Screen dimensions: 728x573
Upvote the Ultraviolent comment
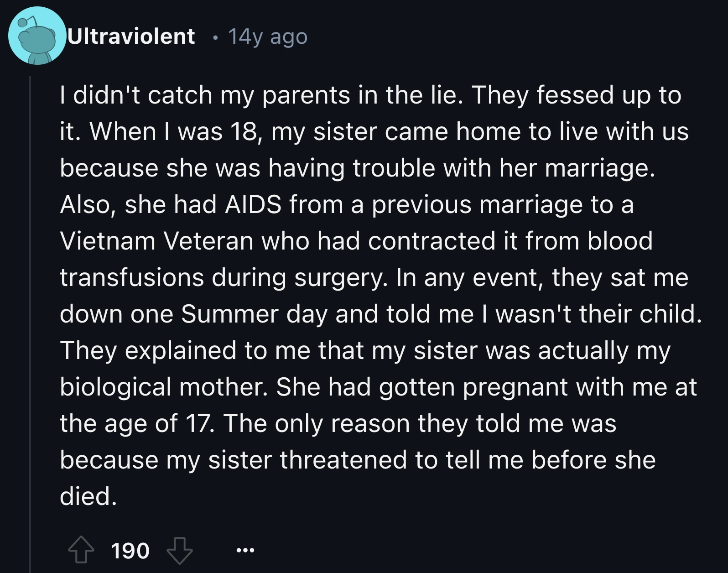click(x=81, y=550)
